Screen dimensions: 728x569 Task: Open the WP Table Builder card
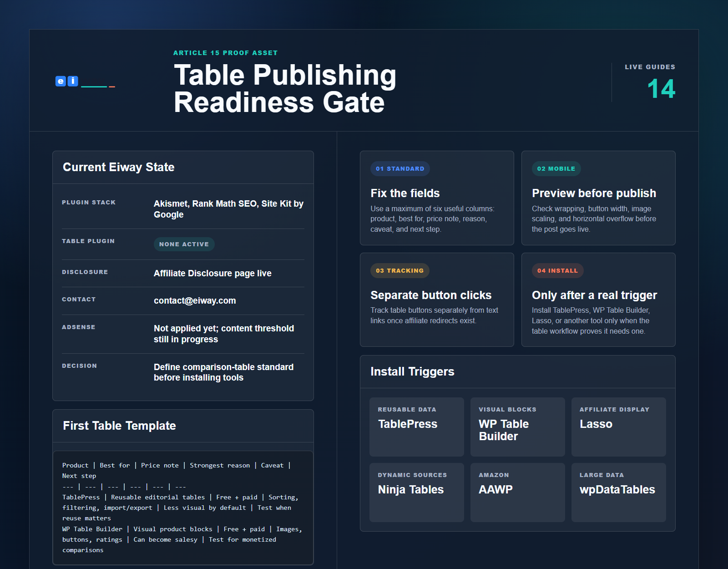(x=518, y=427)
